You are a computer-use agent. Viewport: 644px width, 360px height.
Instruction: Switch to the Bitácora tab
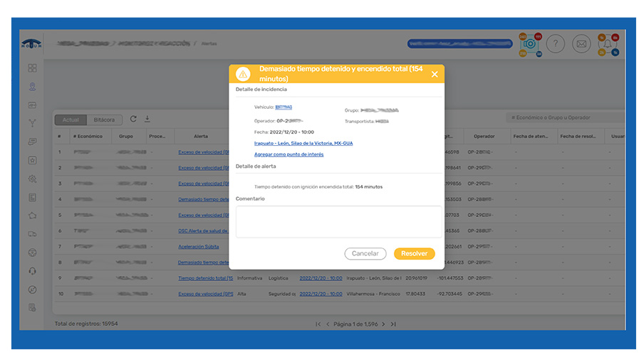tap(104, 120)
